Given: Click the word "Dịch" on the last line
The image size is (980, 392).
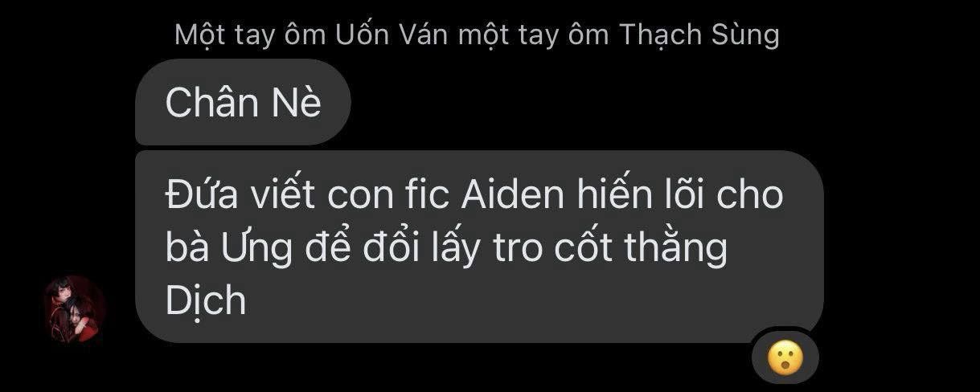Looking at the screenshot, I should click(206, 302).
